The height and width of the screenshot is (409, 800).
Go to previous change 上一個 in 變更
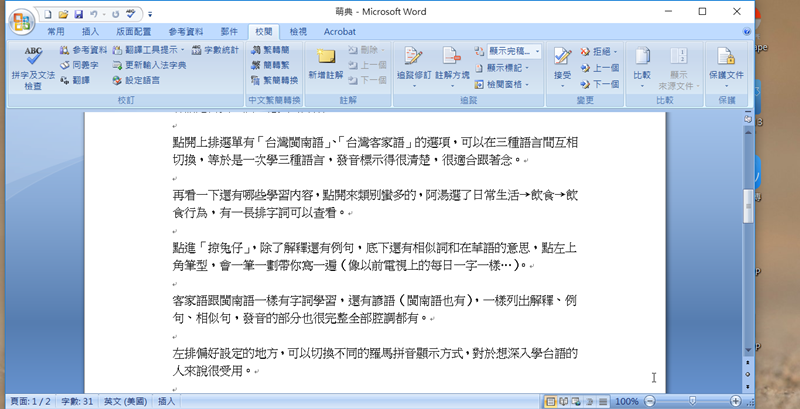599,68
